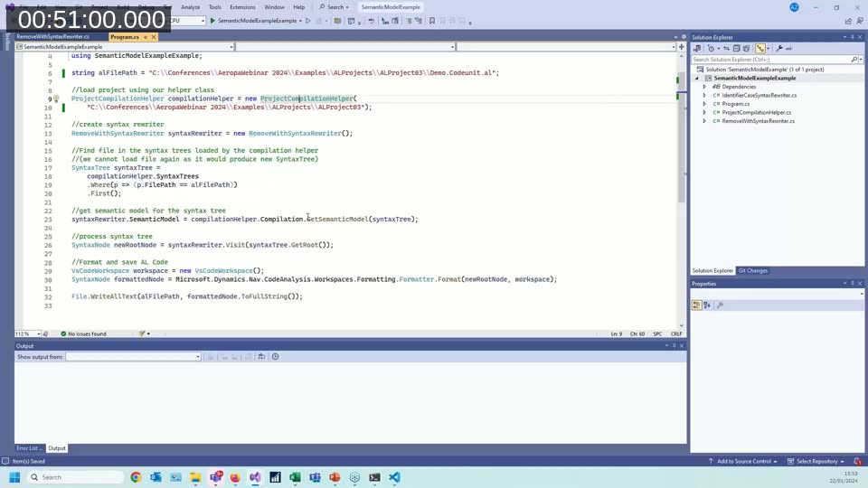Click the Categorized icon in the Properties panel
The height and width of the screenshot is (488, 868).
click(696, 305)
